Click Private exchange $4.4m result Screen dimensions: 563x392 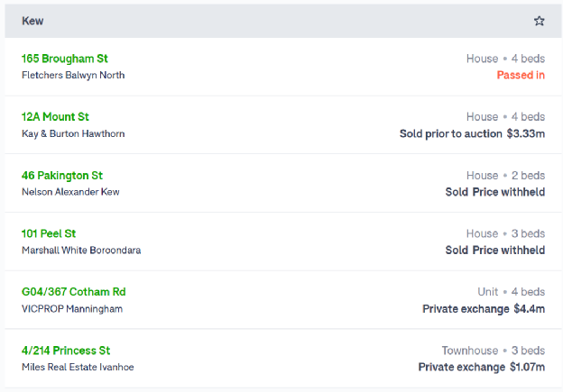(484, 309)
